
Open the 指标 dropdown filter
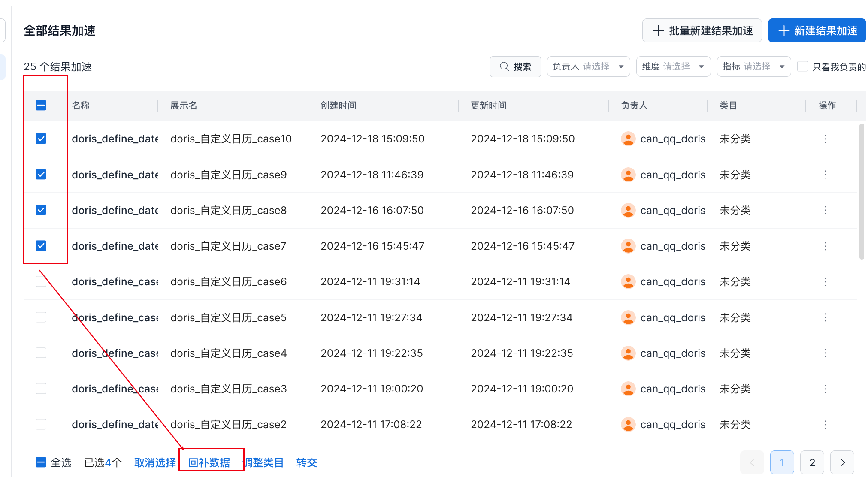coord(753,66)
